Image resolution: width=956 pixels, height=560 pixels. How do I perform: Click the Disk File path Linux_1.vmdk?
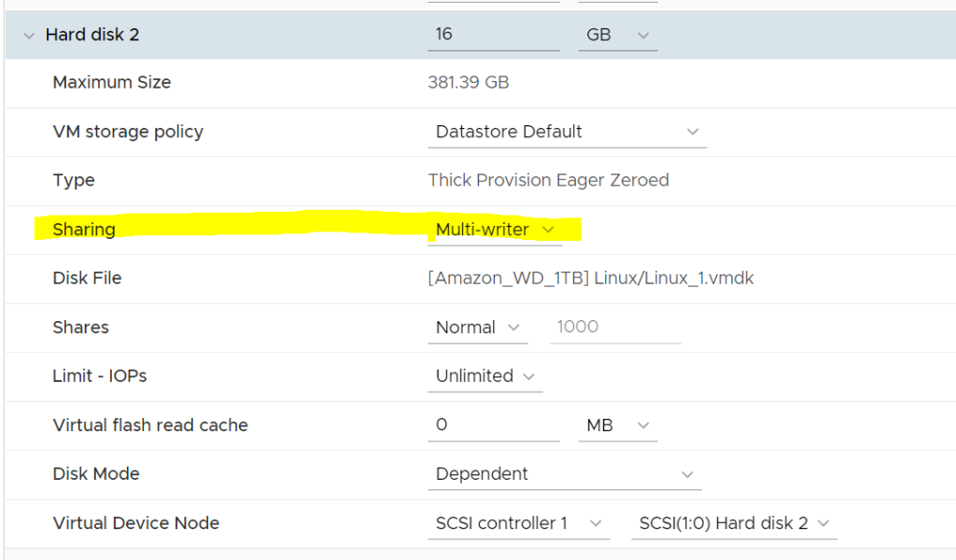[x=590, y=278]
